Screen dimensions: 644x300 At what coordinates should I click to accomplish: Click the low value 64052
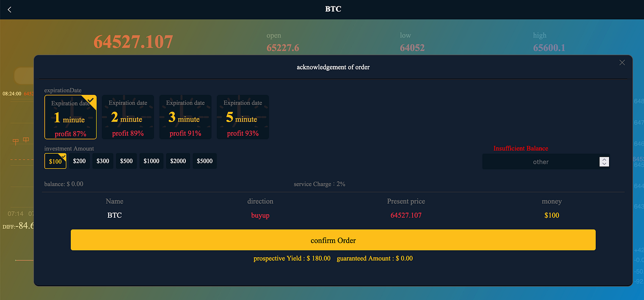tap(412, 48)
